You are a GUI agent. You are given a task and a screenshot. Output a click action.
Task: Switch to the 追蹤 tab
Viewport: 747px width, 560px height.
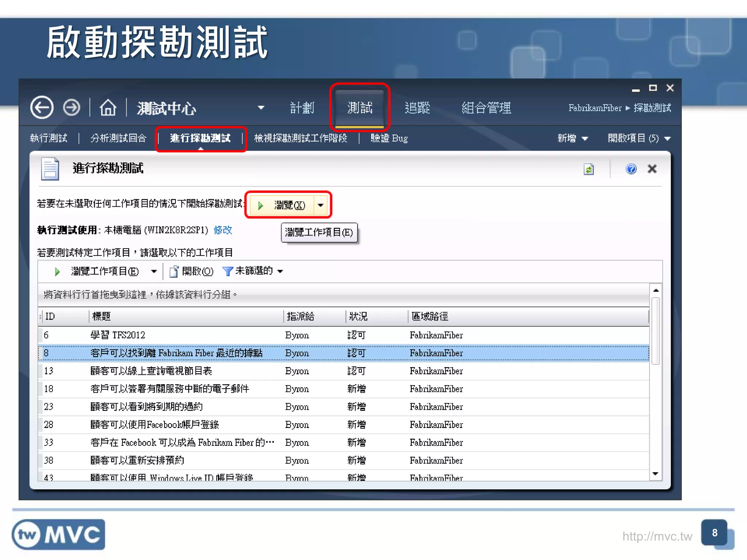click(417, 108)
